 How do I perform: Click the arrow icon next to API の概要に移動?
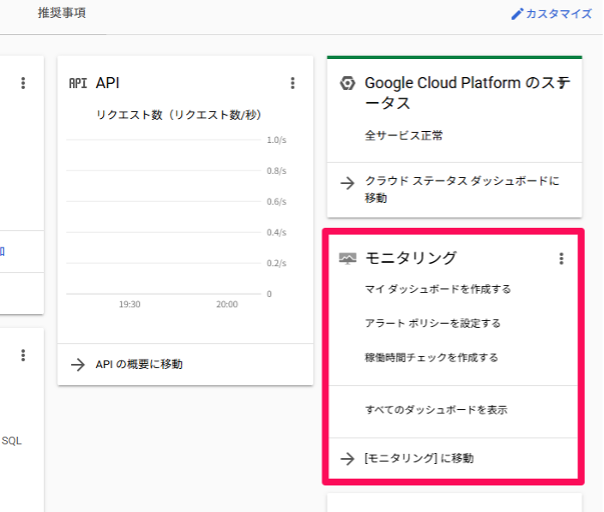click(78, 364)
